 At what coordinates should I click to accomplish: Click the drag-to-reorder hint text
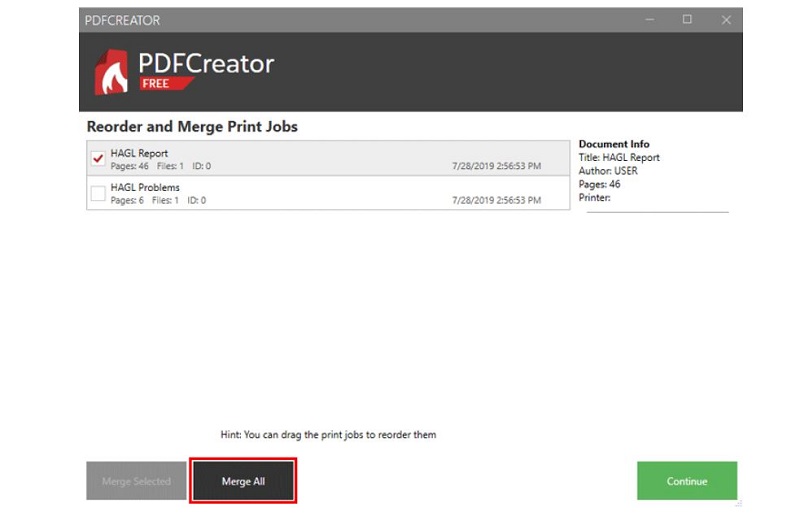tap(328, 434)
